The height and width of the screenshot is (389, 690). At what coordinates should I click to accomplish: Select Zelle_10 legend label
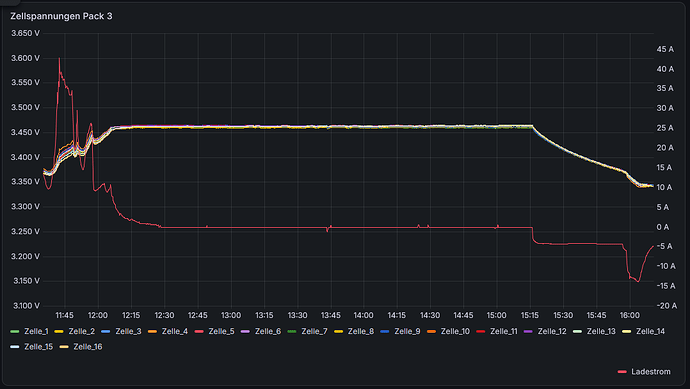(x=455, y=331)
